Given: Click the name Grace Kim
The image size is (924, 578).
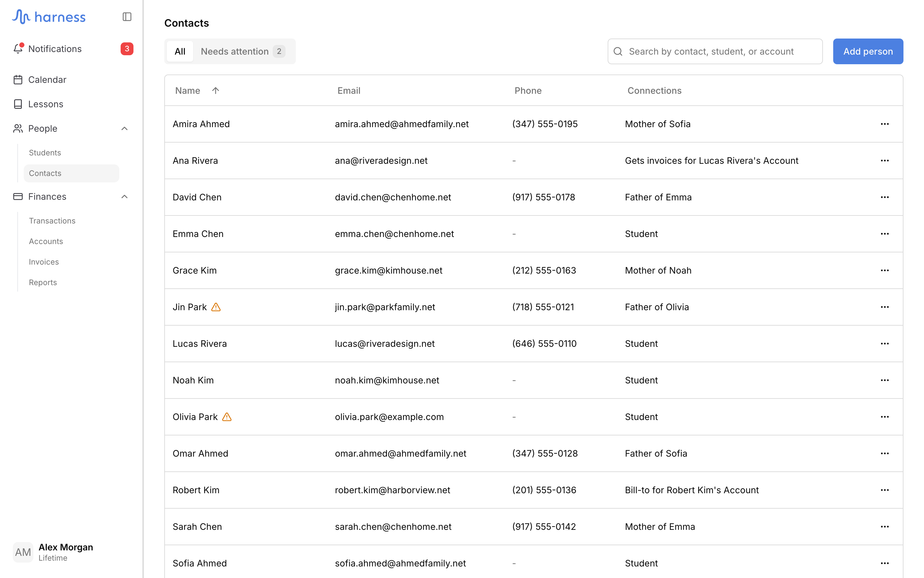Looking at the screenshot, I should point(195,270).
